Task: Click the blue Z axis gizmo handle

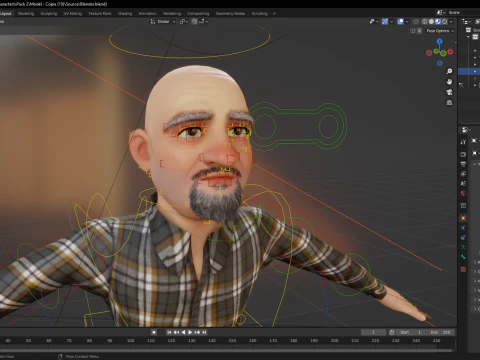Action: click(x=440, y=41)
